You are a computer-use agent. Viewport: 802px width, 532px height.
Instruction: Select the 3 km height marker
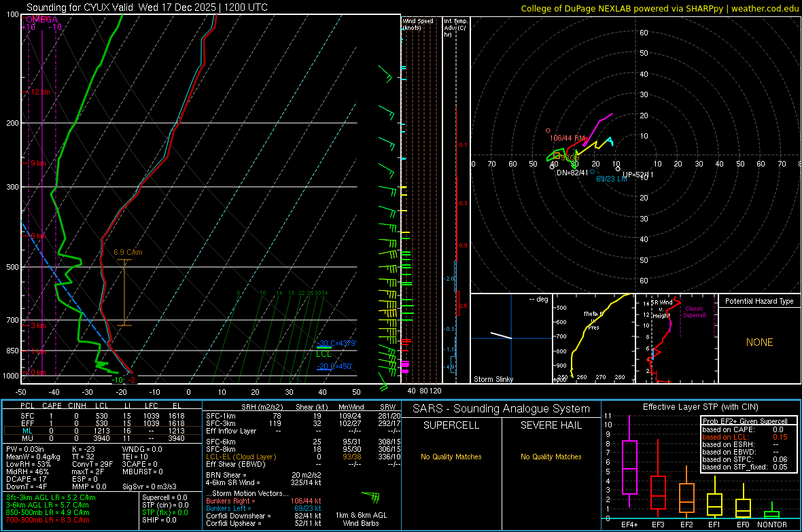click(x=37, y=325)
